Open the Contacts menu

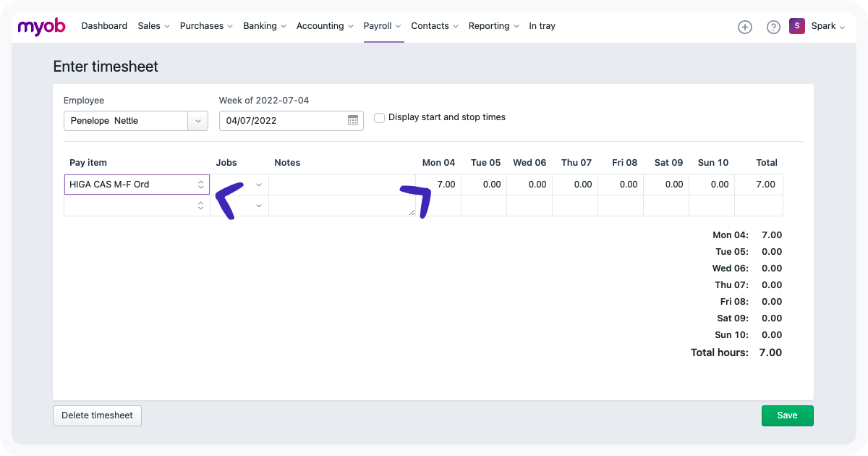coord(430,26)
